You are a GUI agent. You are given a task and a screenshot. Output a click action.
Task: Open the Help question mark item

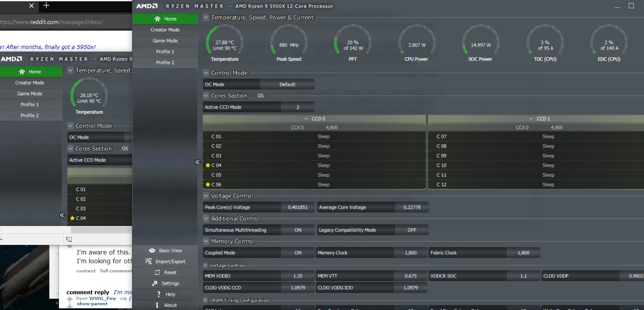[x=159, y=294]
